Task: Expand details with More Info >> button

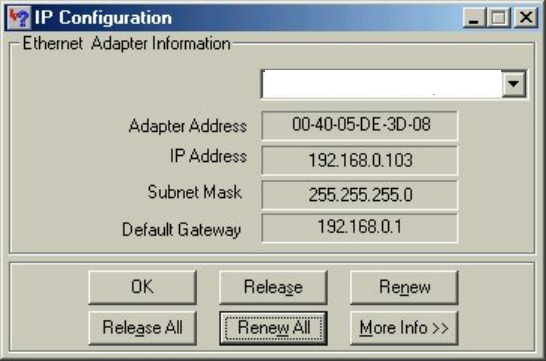Action: [404, 328]
